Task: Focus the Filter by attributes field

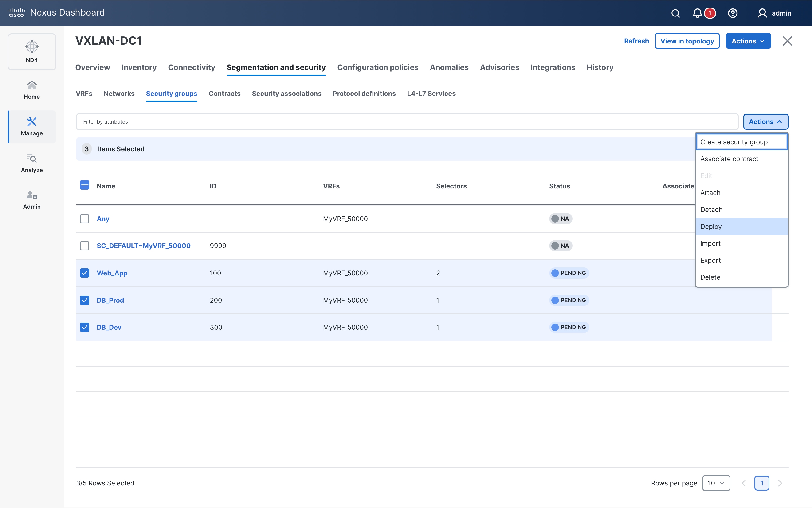Action: tap(407, 122)
